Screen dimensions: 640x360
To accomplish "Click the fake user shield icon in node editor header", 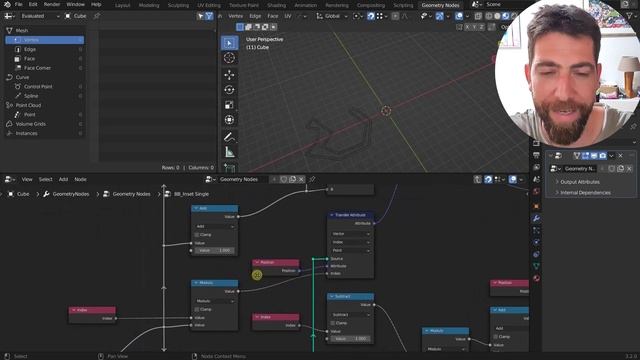I will tap(284, 179).
